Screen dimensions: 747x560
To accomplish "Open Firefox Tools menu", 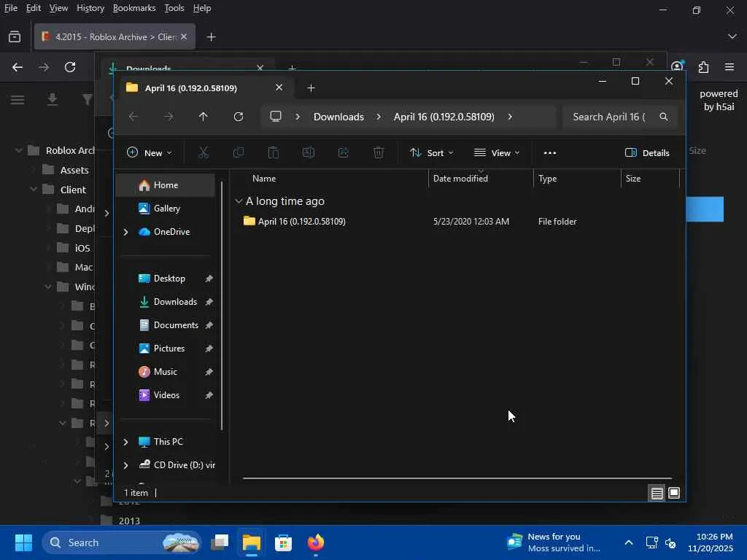I will (174, 8).
